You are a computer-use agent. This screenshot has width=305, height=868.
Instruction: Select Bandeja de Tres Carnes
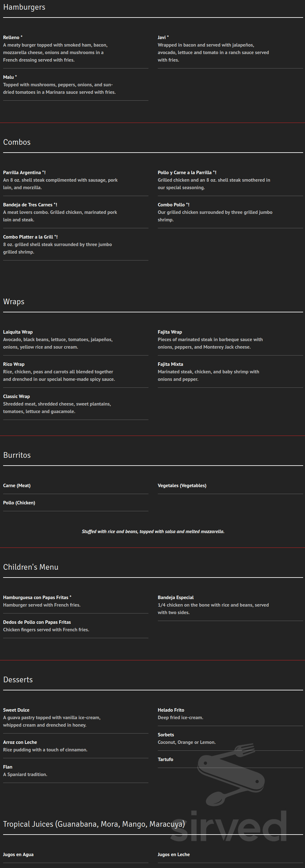(30, 204)
